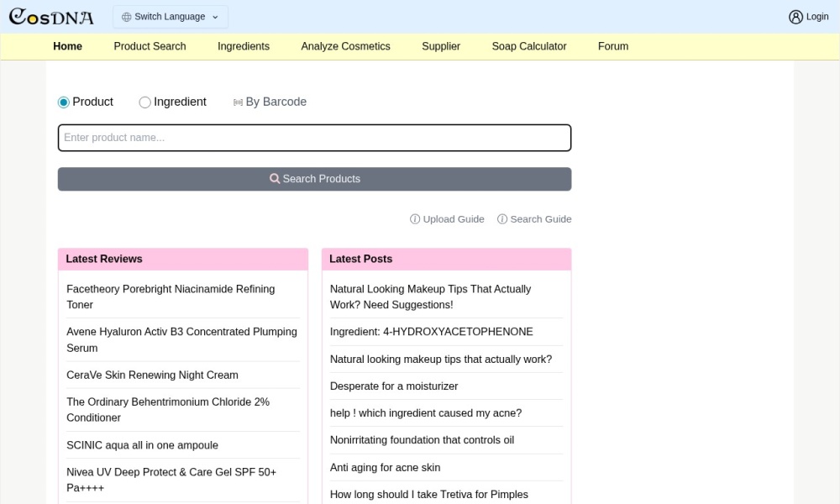Expand the Switch Language dropdown
The width and height of the screenshot is (840, 504).
(171, 17)
